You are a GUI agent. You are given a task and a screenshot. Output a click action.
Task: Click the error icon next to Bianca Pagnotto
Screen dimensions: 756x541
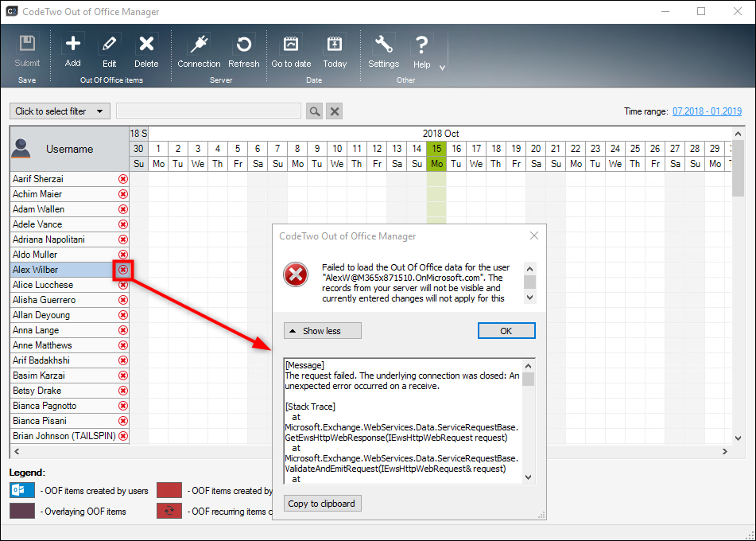coord(123,406)
